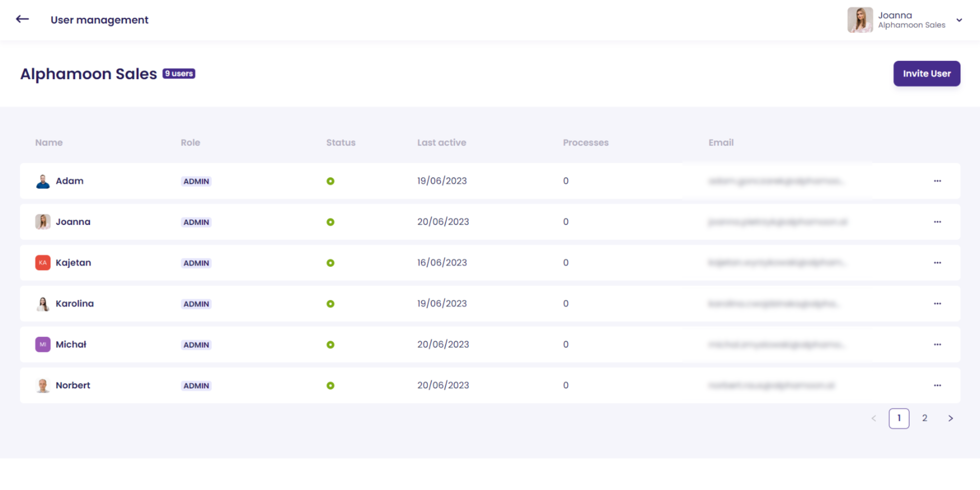The image size is (980, 490).
Task: Open Joanna's row options ellipsis
Action: click(937, 222)
